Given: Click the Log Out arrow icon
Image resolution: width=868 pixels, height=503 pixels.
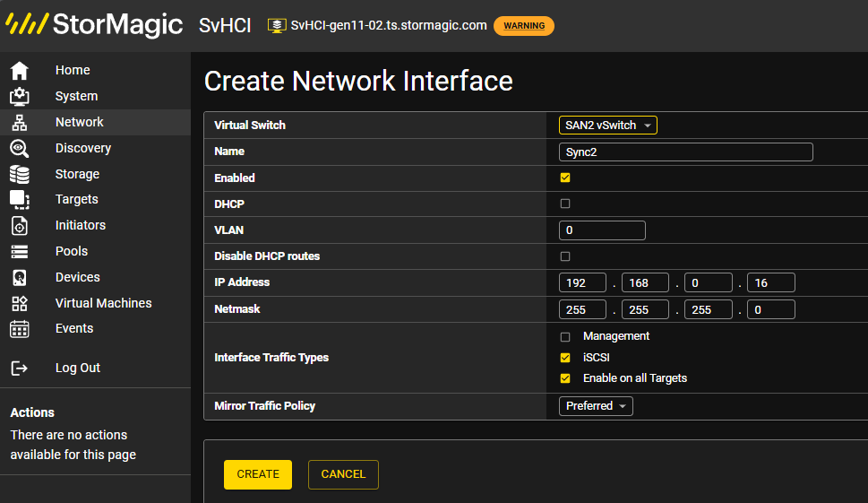Looking at the screenshot, I should pyautogui.click(x=20, y=368).
